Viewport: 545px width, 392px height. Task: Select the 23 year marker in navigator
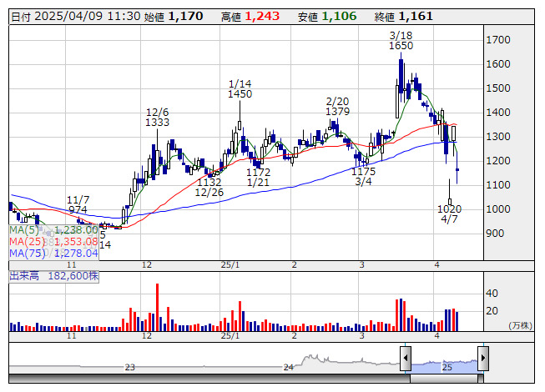pyautogui.click(x=129, y=367)
